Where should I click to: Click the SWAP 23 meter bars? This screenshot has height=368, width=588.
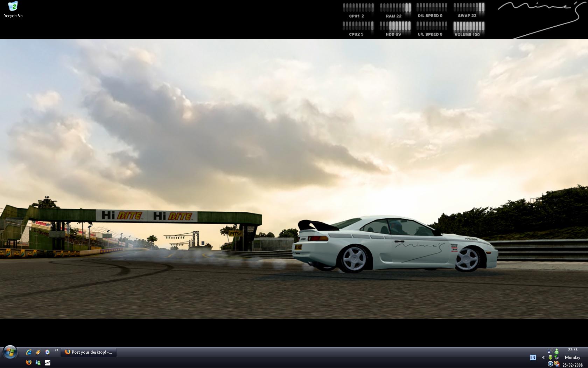pyautogui.click(x=469, y=8)
